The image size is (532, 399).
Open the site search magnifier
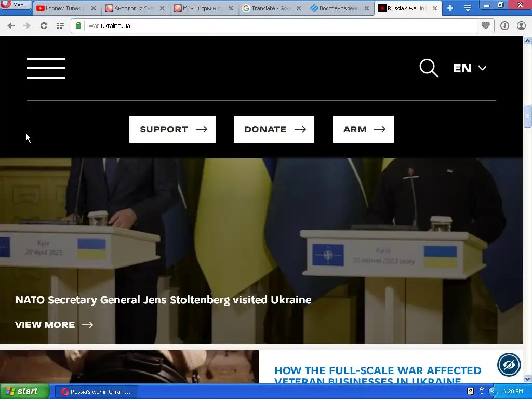tap(429, 68)
